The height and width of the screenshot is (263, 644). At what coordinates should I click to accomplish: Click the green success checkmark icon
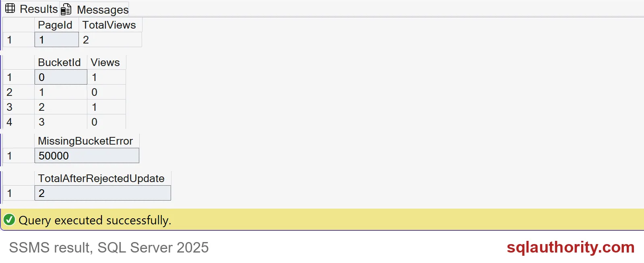click(x=9, y=220)
